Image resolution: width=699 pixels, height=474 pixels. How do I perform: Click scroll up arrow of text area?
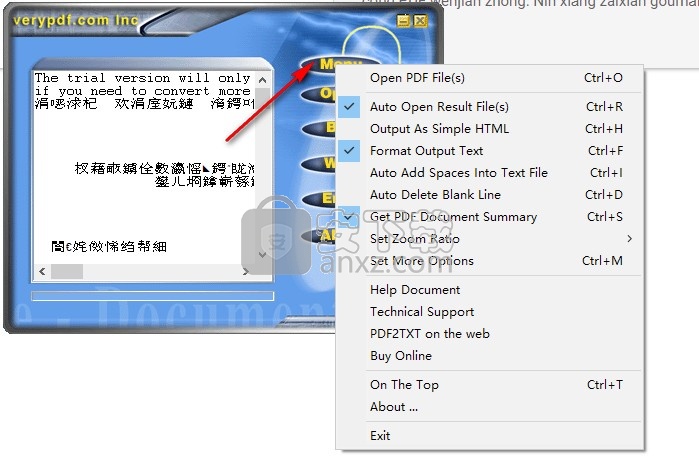pyautogui.click(x=263, y=80)
